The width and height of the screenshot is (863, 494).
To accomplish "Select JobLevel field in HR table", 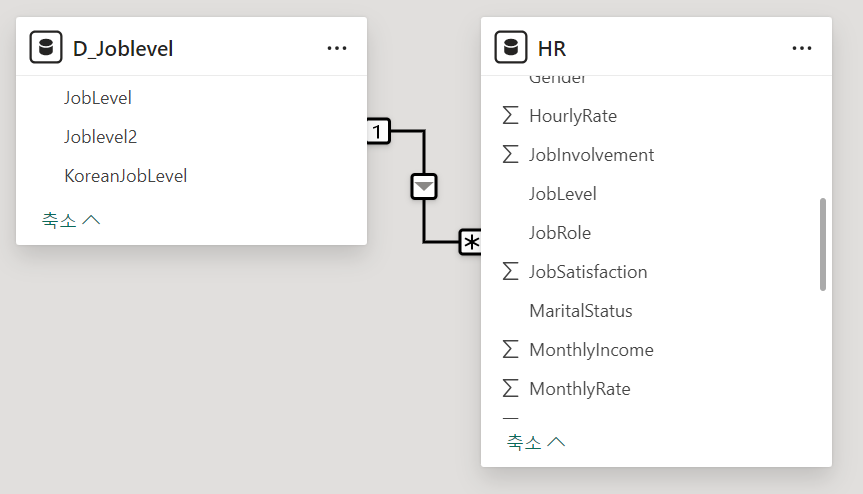I will (x=563, y=194).
